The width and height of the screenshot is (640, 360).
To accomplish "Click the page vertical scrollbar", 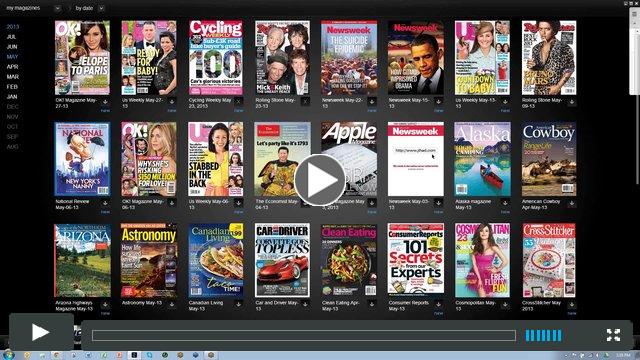I will coord(634,51).
